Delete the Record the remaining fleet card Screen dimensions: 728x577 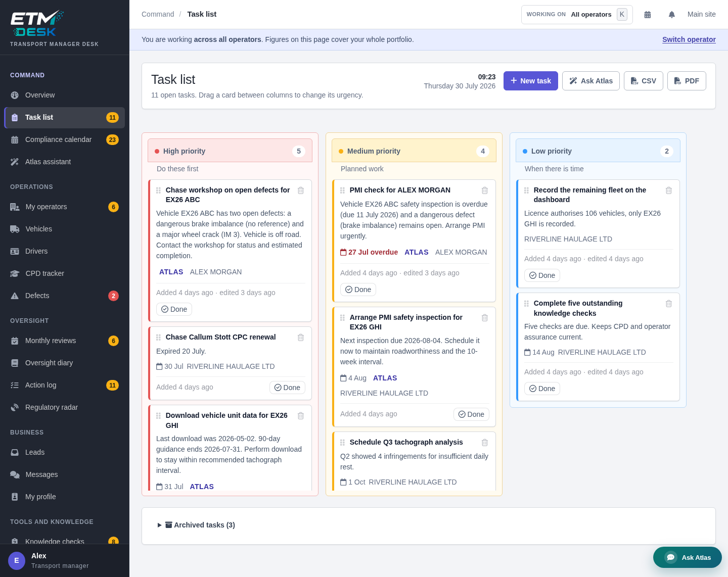point(669,190)
